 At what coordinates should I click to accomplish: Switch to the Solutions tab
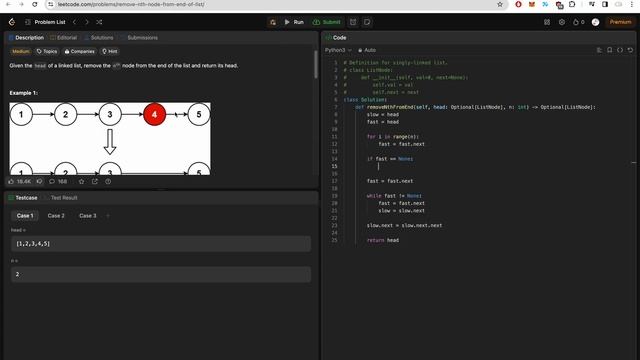click(x=99, y=38)
